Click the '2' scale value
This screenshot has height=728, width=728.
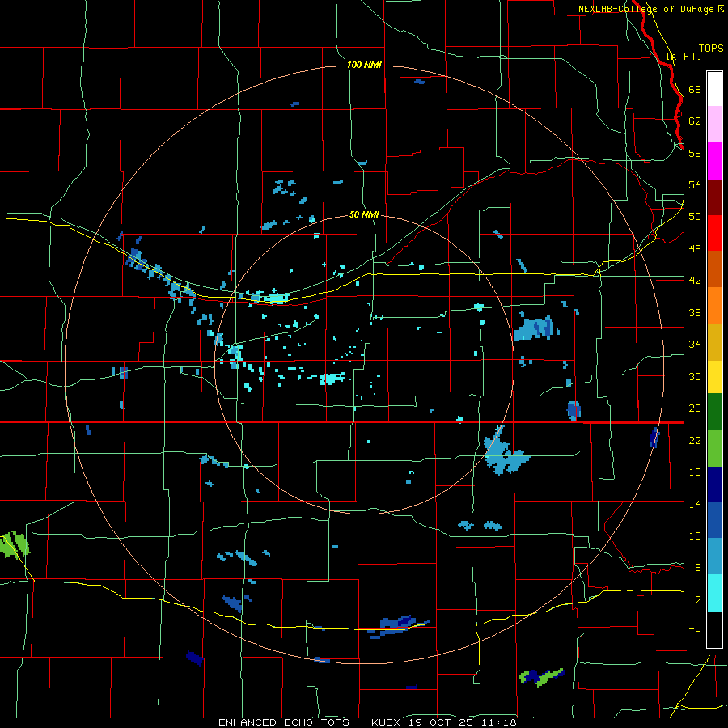click(698, 600)
